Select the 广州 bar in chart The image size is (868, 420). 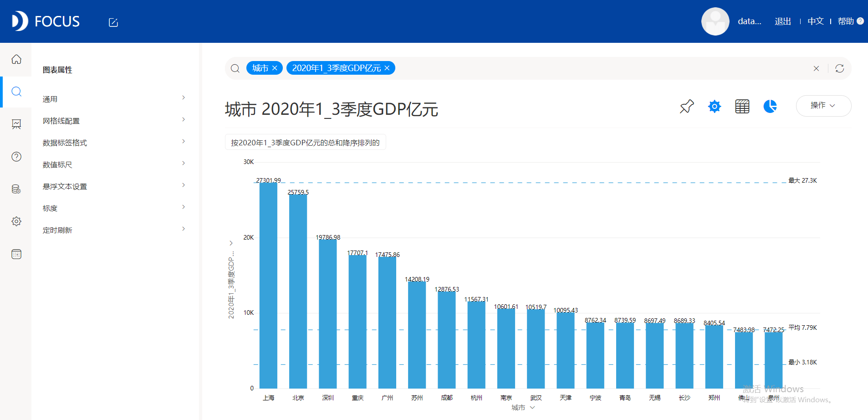387,323
